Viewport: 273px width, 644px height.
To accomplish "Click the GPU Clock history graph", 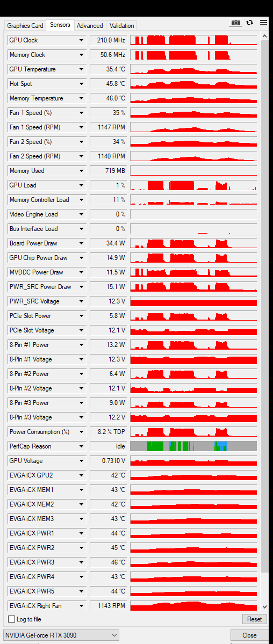I will (x=193, y=40).
